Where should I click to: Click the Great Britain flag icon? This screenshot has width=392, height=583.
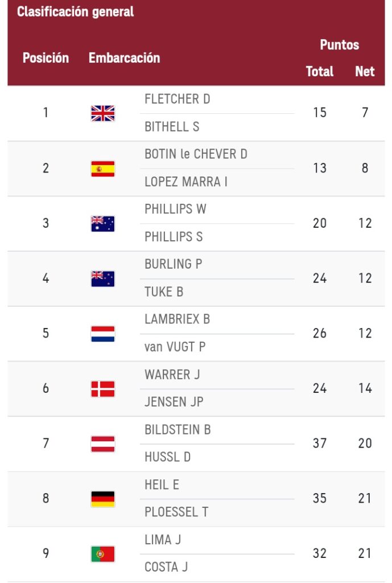coord(102,113)
